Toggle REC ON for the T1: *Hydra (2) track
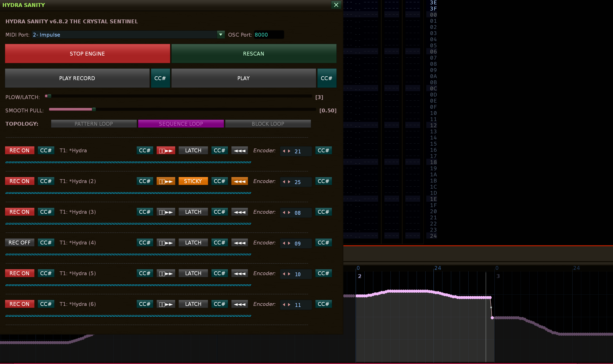 coord(19,181)
